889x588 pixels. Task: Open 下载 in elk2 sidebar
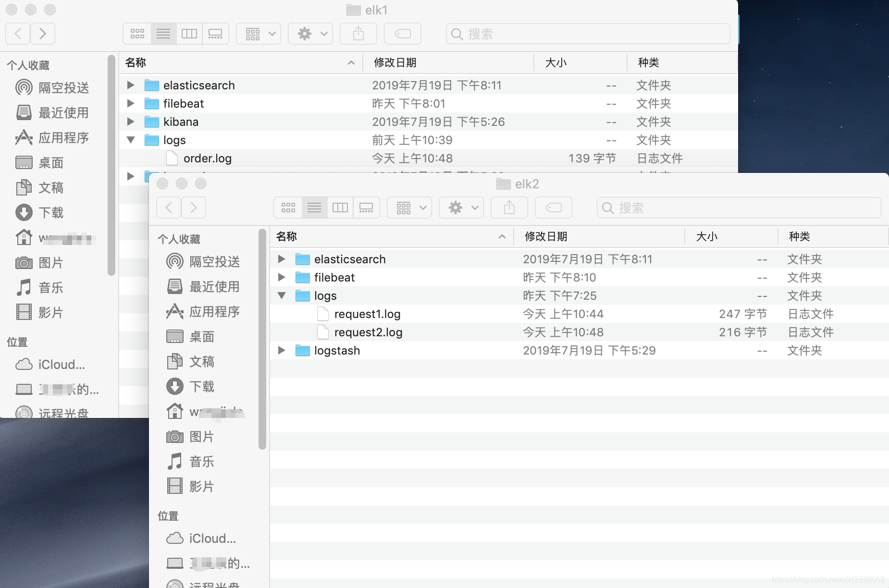pos(191,386)
